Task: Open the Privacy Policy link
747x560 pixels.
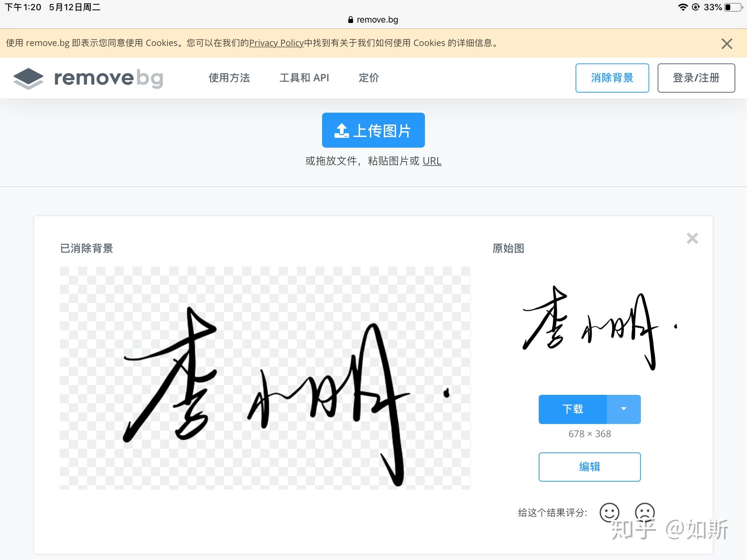Action: point(276,43)
